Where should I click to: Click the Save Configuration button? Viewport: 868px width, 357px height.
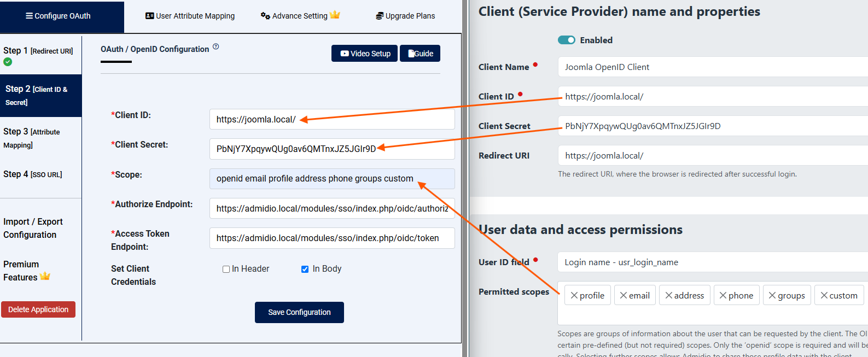[x=299, y=312]
